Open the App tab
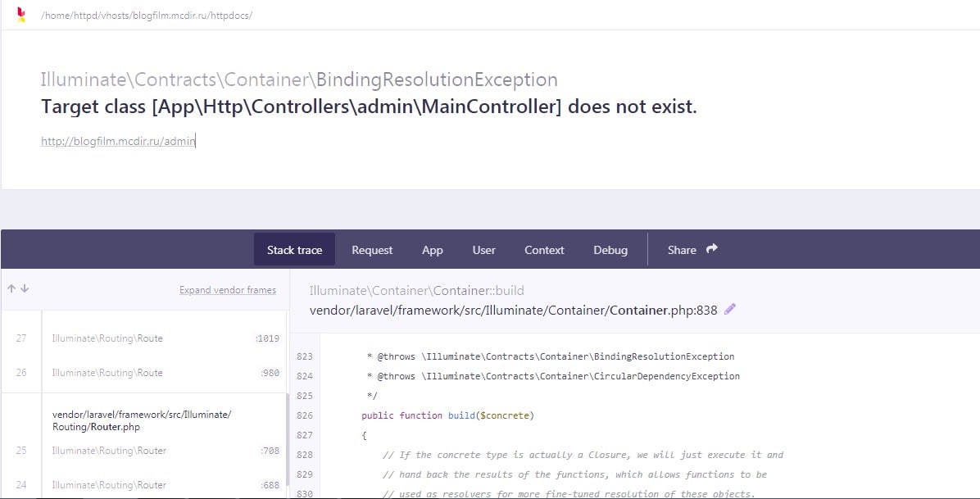980x499 pixels. [433, 249]
